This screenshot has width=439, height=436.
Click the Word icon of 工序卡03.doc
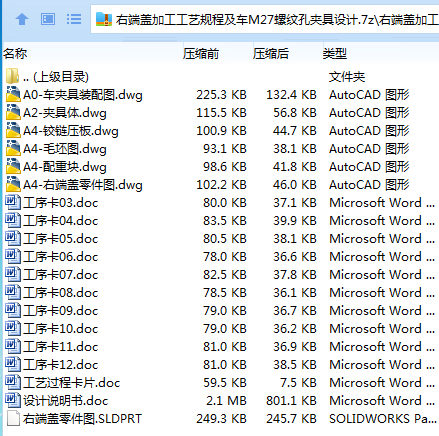(13, 202)
